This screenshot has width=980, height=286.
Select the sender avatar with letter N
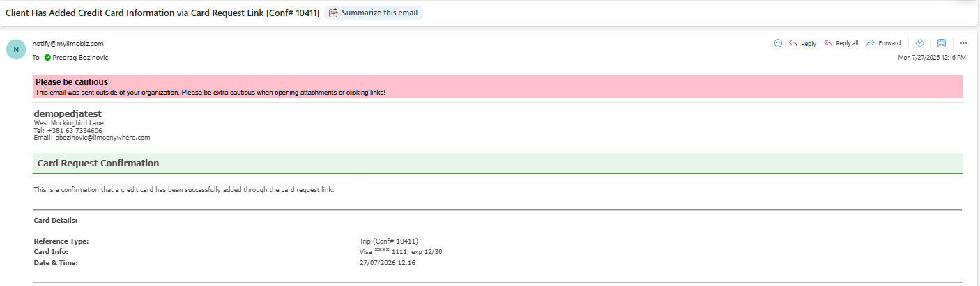point(16,49)
